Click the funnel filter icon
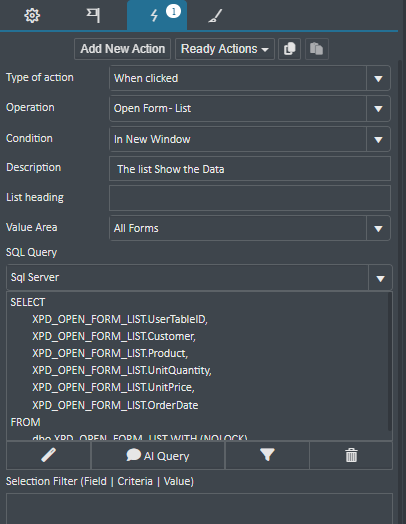406x524 pixels. click(x=267, y=455)
